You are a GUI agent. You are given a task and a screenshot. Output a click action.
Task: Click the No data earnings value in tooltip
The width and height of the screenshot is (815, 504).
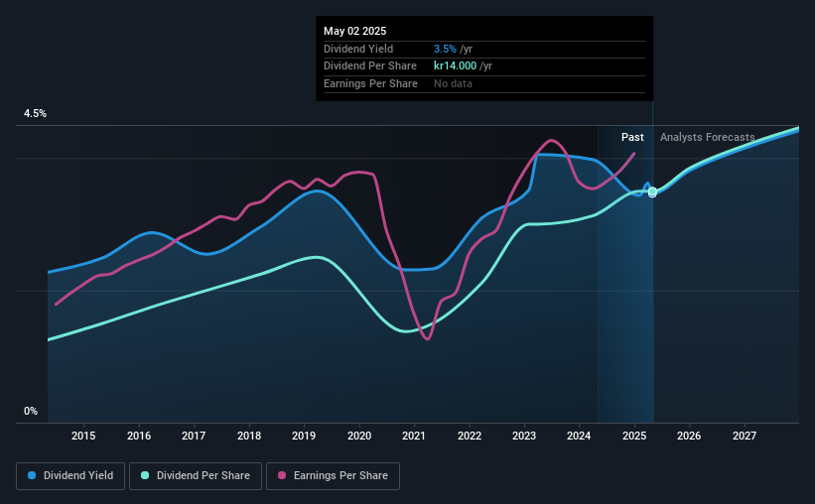click(x=453, y=83)
